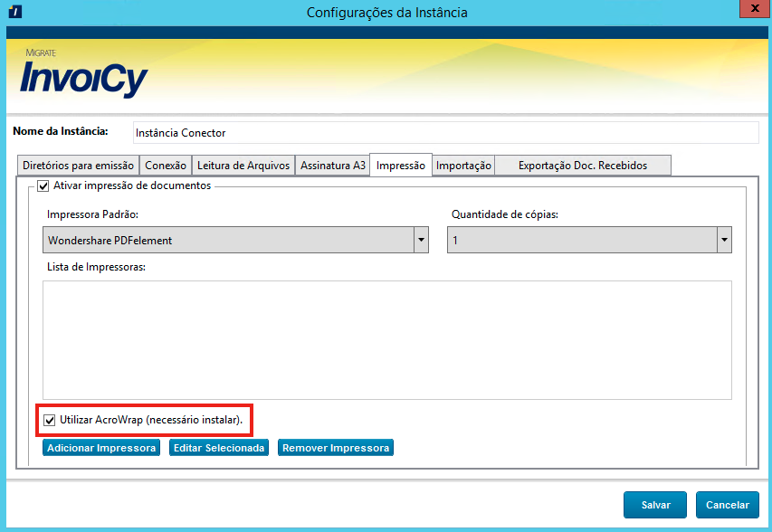Open the Quantidade de cópias dropdown arrow
This screenshot has width=772, height=532.
click(x=724, y=240)
